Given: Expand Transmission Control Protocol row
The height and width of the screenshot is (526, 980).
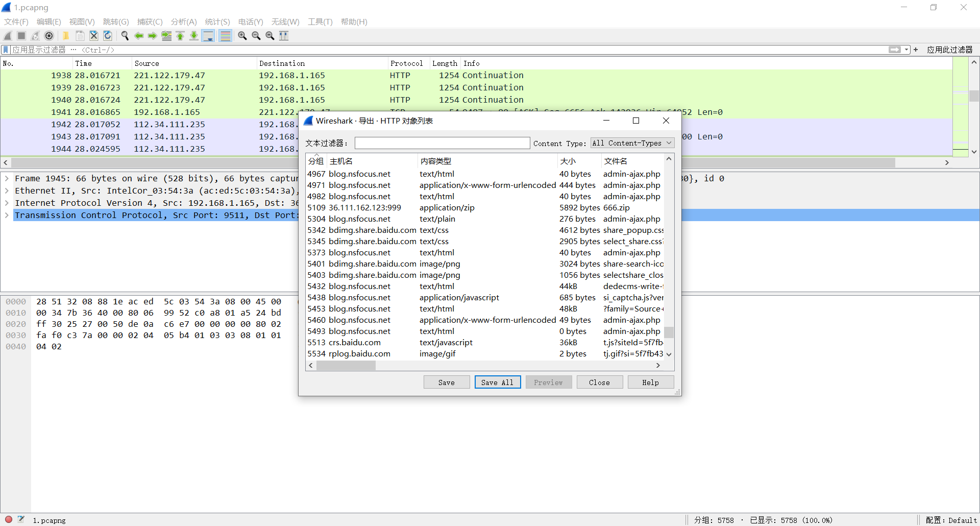Looking at the screenshot, I should 7,215.
